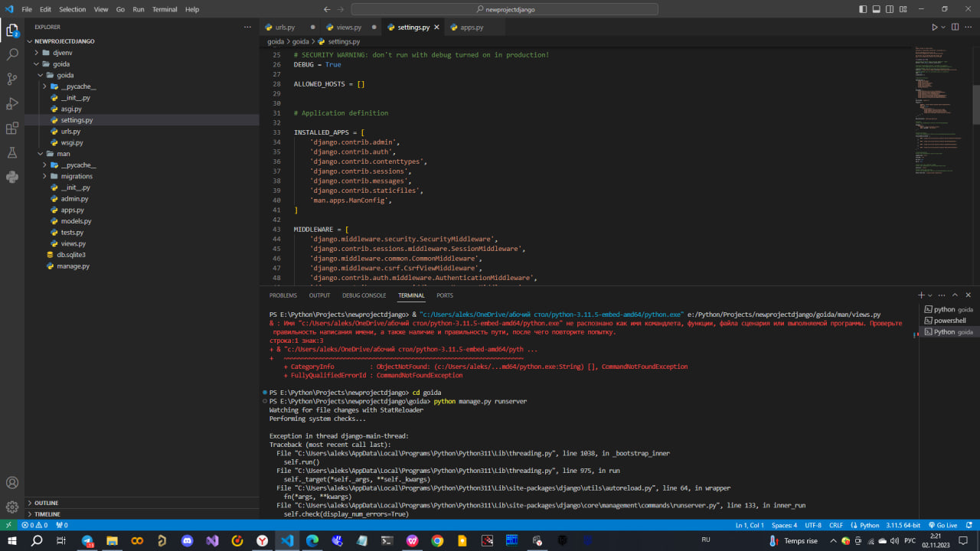Viewport: 980px width, 551px height.
Task: Open the Python view in activity bar
Action: (12, 177)
